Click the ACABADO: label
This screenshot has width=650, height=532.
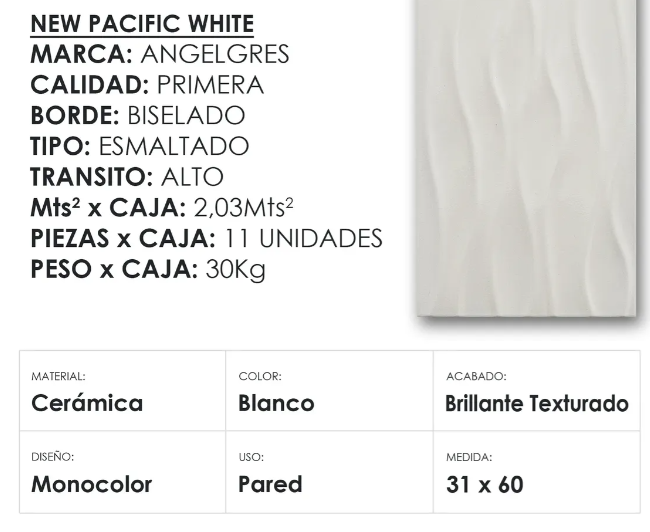(x=476, y=377)
